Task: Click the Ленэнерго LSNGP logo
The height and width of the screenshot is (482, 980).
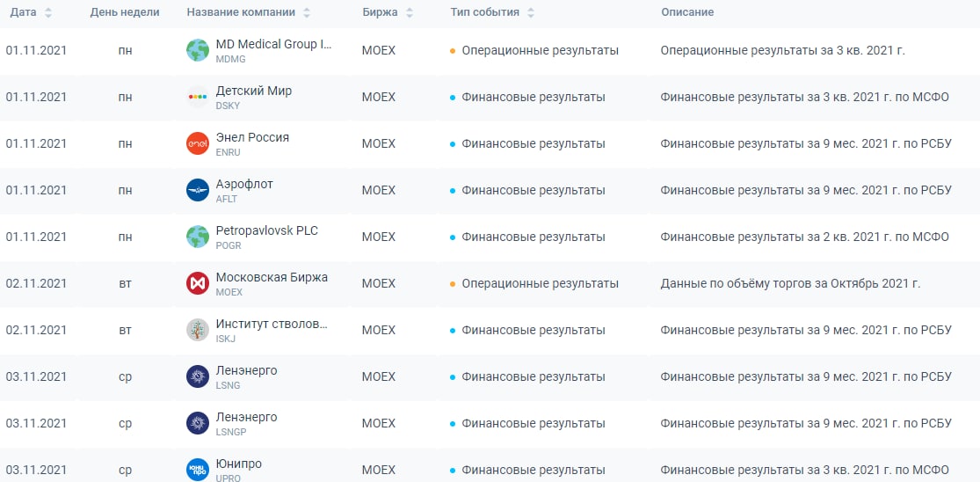Action: 198,423
